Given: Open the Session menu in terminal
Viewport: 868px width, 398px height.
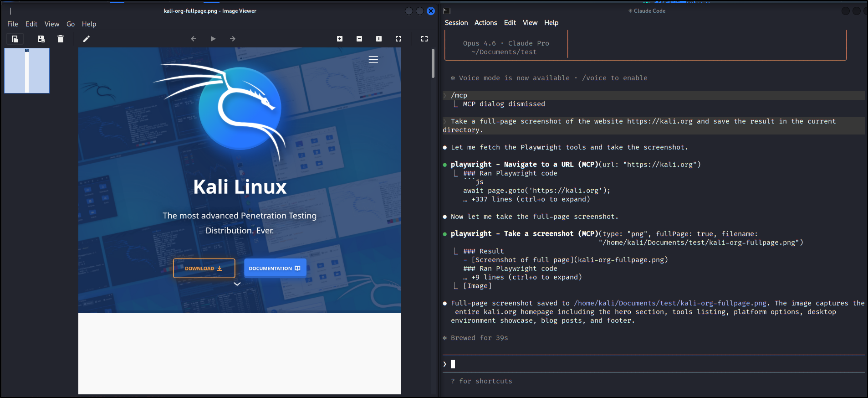Looking at the screenshot, I should [x=456, y=23].
